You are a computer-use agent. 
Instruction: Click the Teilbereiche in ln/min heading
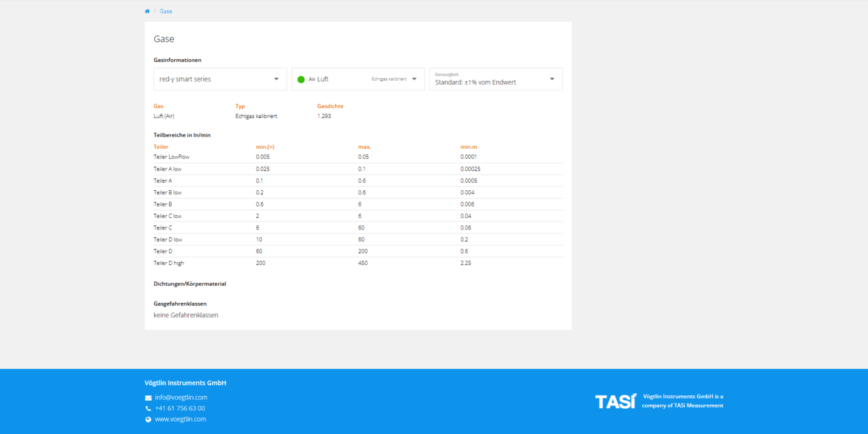(182, 135)
